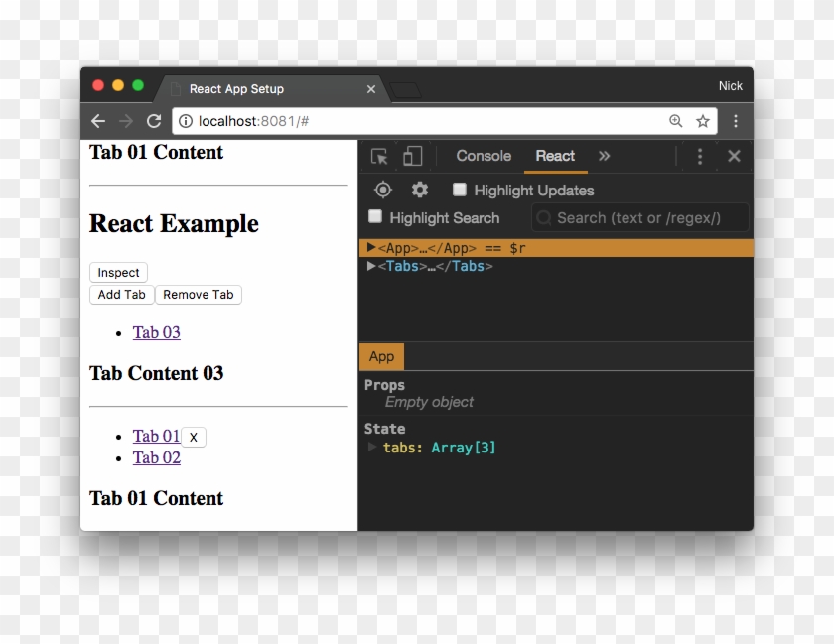Viewport: 834px width, 644px height.
Task: Enable the Highlight Search checkbox
Action: coord(374,217)
